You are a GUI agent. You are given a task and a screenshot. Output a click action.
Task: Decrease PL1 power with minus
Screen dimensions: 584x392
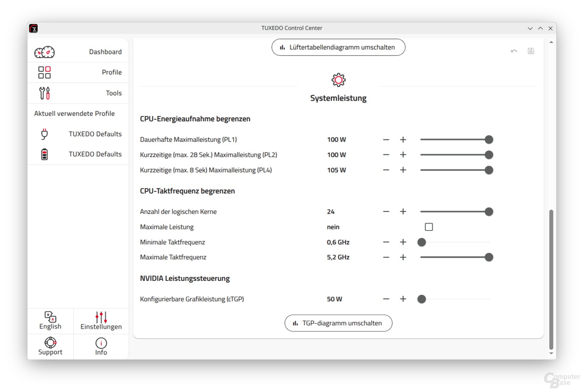click(386, 140)
